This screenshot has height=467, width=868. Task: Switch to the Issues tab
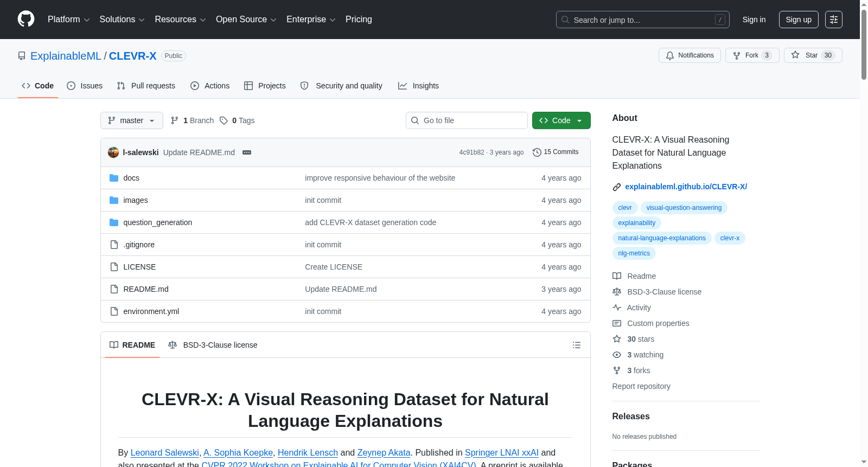85,86
